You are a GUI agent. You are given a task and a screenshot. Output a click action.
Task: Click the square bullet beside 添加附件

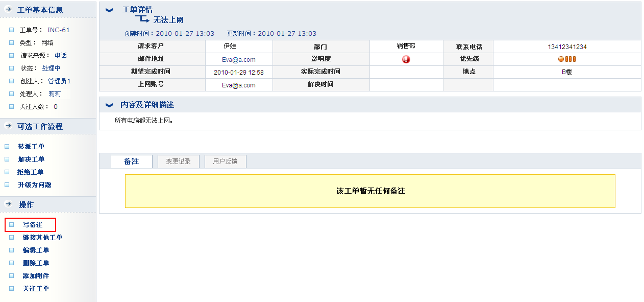pyautogui.click(x=11, y=276)
